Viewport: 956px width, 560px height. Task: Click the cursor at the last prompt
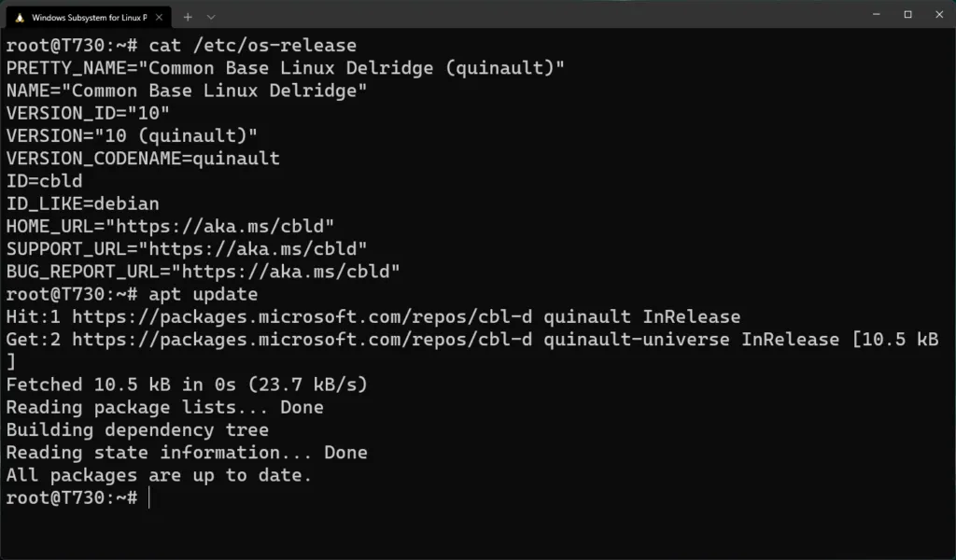pyautogui.click(x=149, y=497)
